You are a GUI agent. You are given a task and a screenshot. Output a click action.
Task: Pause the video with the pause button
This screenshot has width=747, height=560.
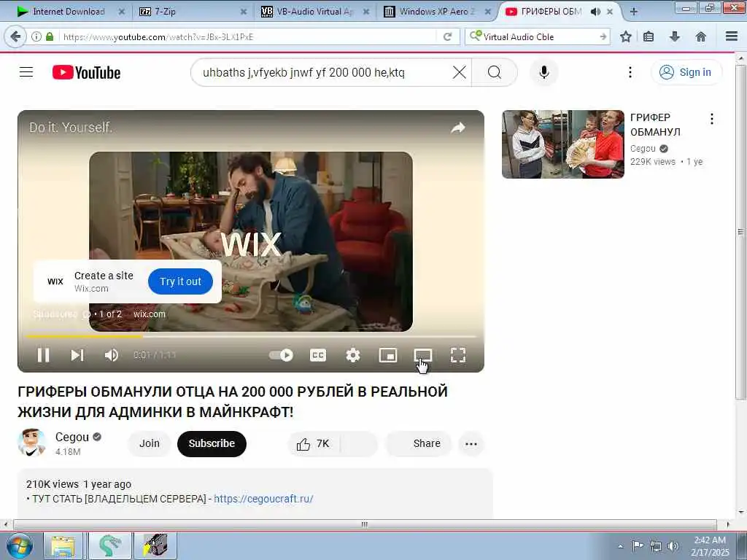coord(43,355)
